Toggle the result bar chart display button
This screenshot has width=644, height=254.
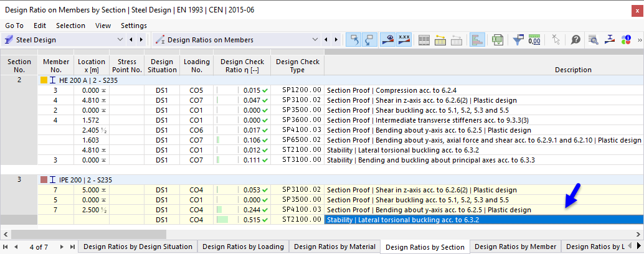[x=477, y=40]
